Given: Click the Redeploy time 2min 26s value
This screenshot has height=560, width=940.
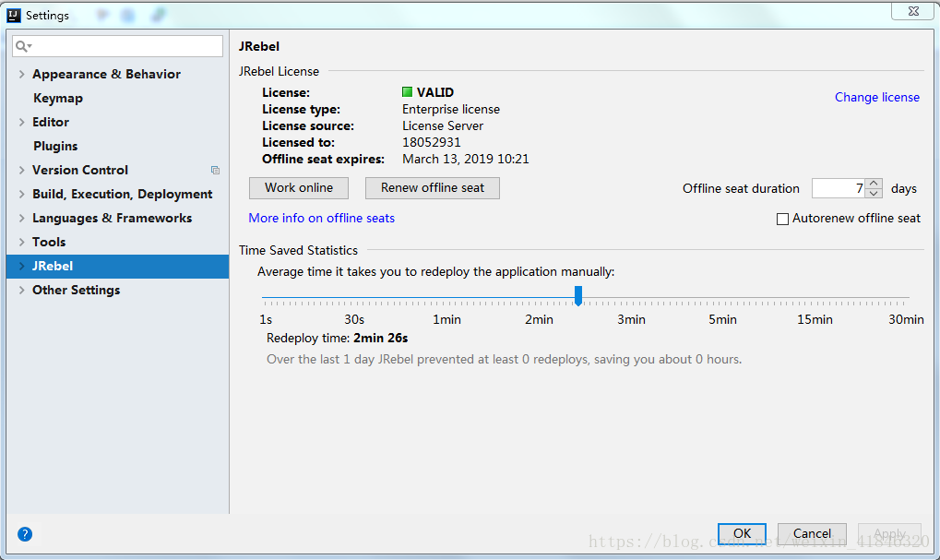Looking at the screenshot, I should (x=380, y=339).
